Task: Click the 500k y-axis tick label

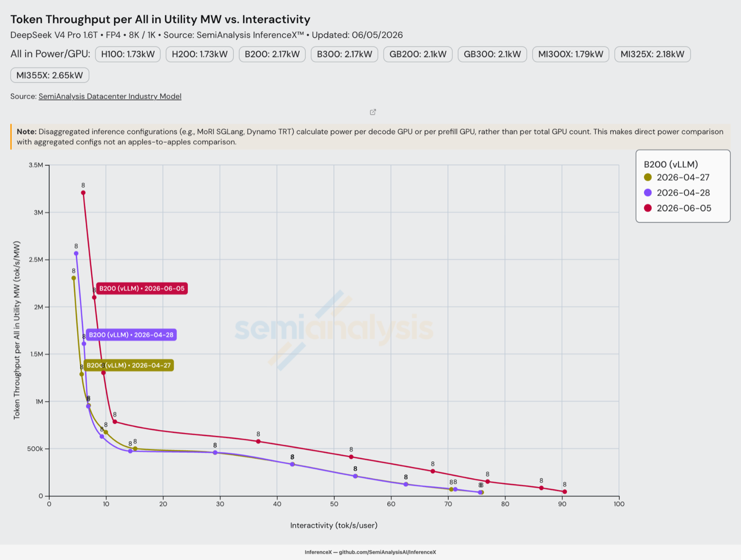Action: 35,449
